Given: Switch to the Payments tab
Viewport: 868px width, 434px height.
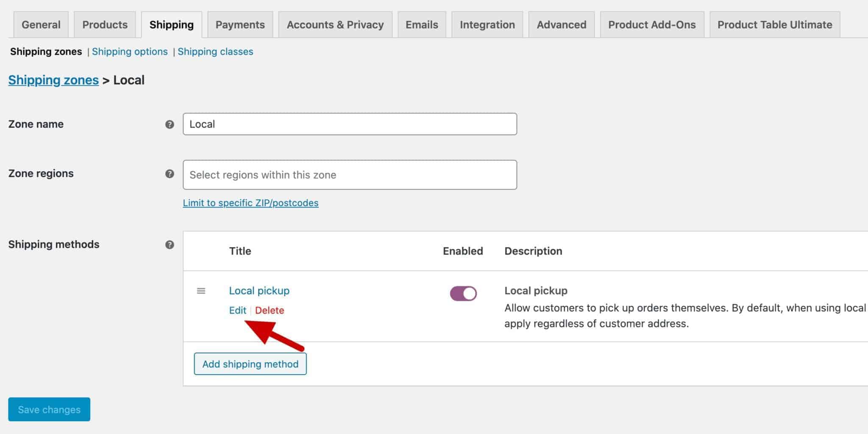Looking at the screenshot, I should (239, 25).
